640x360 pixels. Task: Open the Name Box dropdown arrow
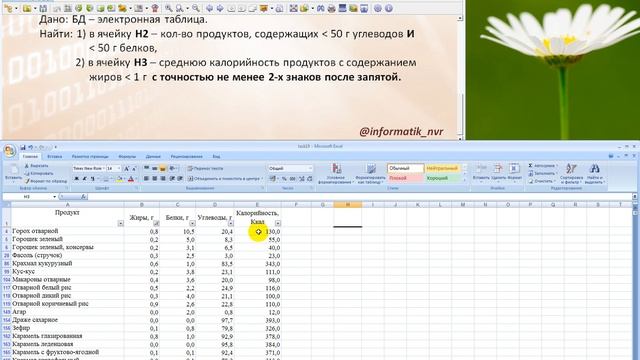point(54,197)
